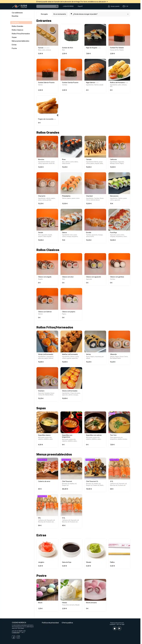Open the ¿Dónde desea recoger el pedido? selector
This screenshot has height=644, width=142.
[100, 14]
